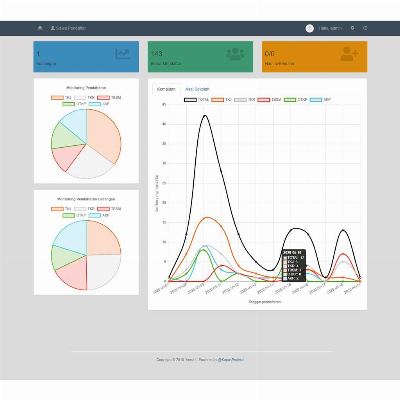Click the red legend swatch of bottom pie
The width and height of the screenshot is (400, 400).
[103, 209]
